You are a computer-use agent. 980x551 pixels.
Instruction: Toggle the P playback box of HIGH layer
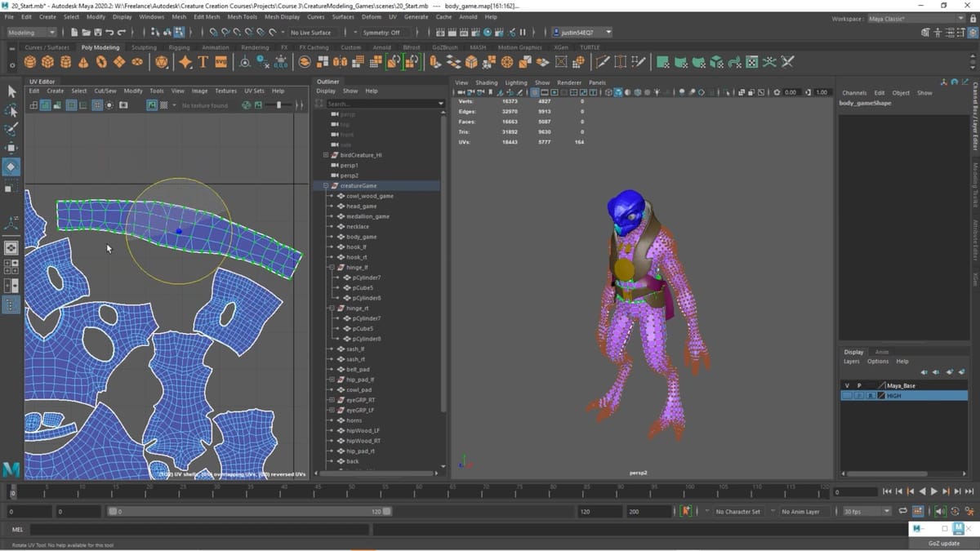858,395
